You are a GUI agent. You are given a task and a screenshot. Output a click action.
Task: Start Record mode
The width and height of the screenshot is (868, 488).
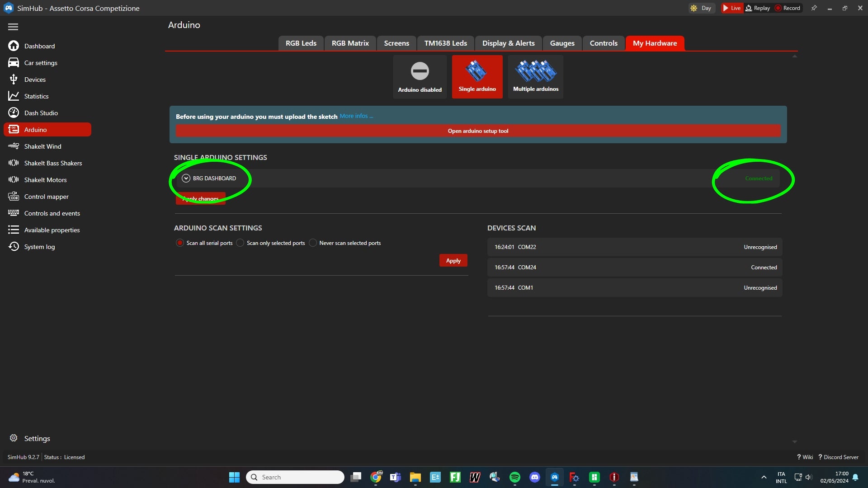(x=788, y=8)
